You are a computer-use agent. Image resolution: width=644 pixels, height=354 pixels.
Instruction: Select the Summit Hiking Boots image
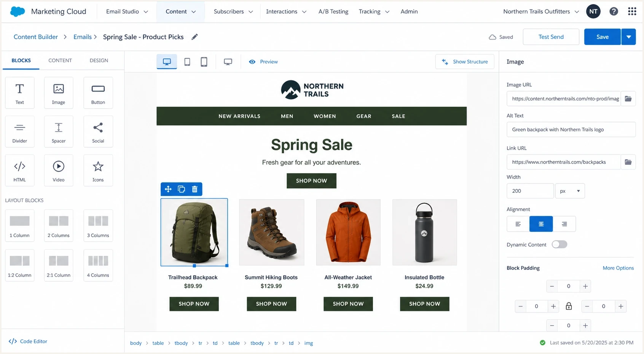click(x=271, y=232)
